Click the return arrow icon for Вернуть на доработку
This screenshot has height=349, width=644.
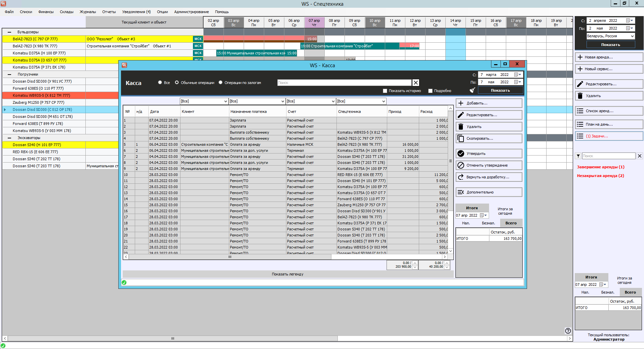(461, 177)
